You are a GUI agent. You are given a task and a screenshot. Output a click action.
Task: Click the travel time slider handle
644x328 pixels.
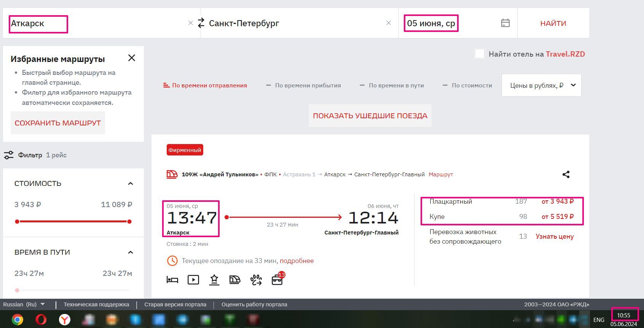click(17, 290)
